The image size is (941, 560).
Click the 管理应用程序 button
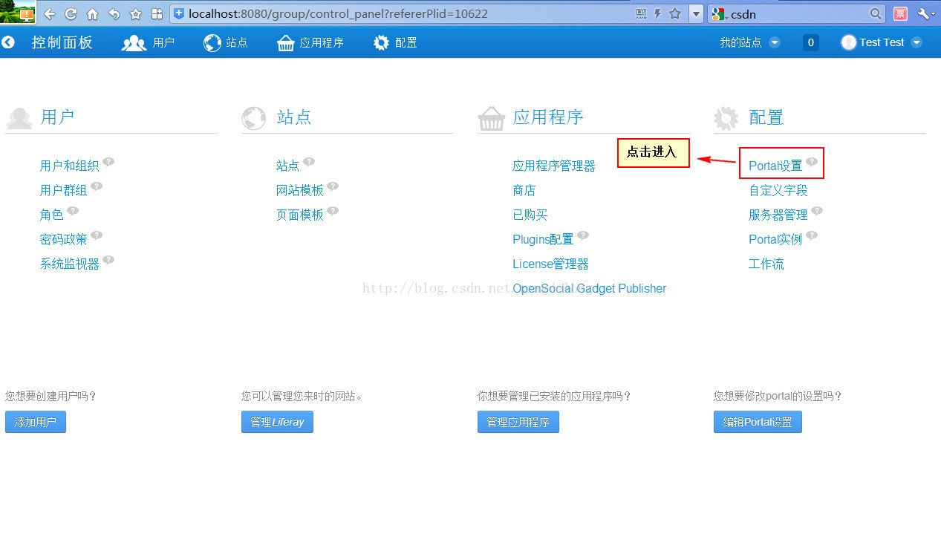click(518, 422)
